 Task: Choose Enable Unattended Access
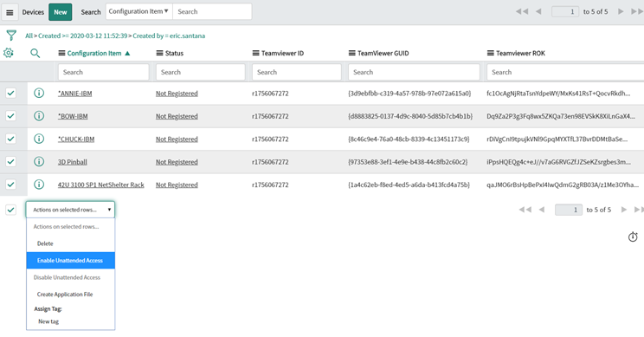[x=71, y=260]
